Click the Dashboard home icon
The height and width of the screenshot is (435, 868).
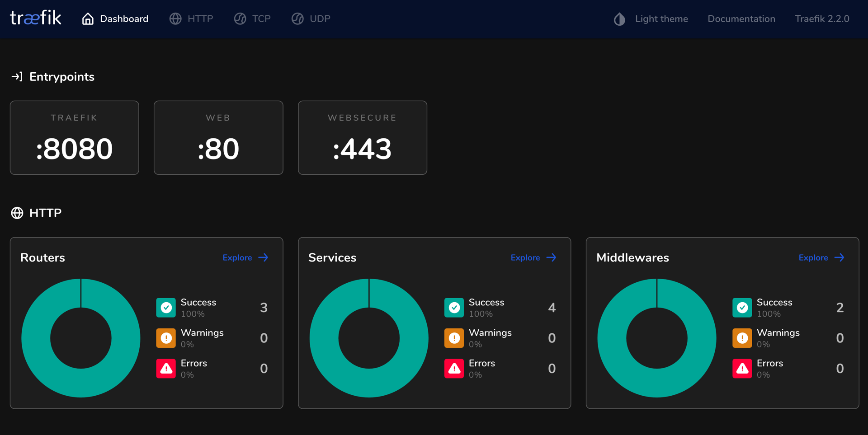coord(88,19)
